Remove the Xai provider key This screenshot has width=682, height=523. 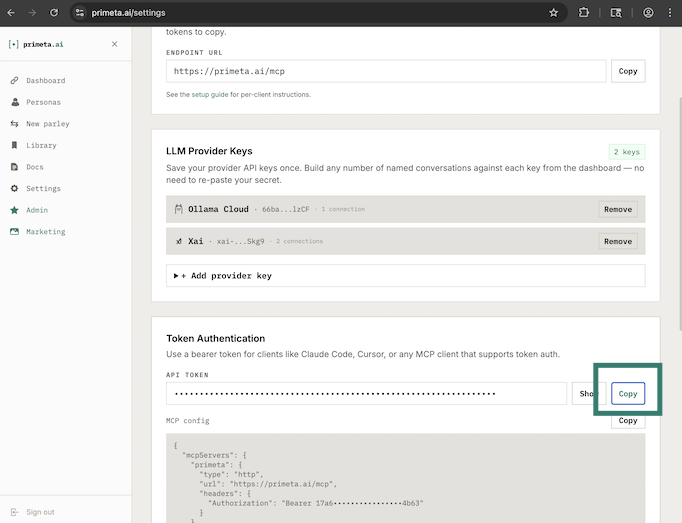pos(618,241)
